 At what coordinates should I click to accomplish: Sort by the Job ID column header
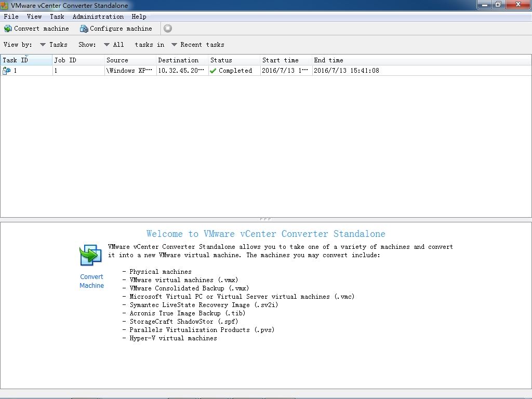pos(78,60)
